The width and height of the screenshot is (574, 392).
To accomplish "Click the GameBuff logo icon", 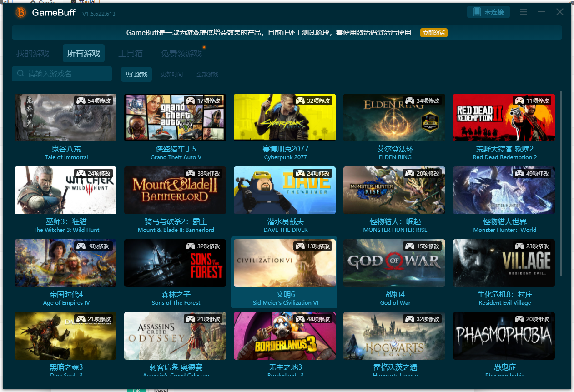I will click(x=21, y=13).
